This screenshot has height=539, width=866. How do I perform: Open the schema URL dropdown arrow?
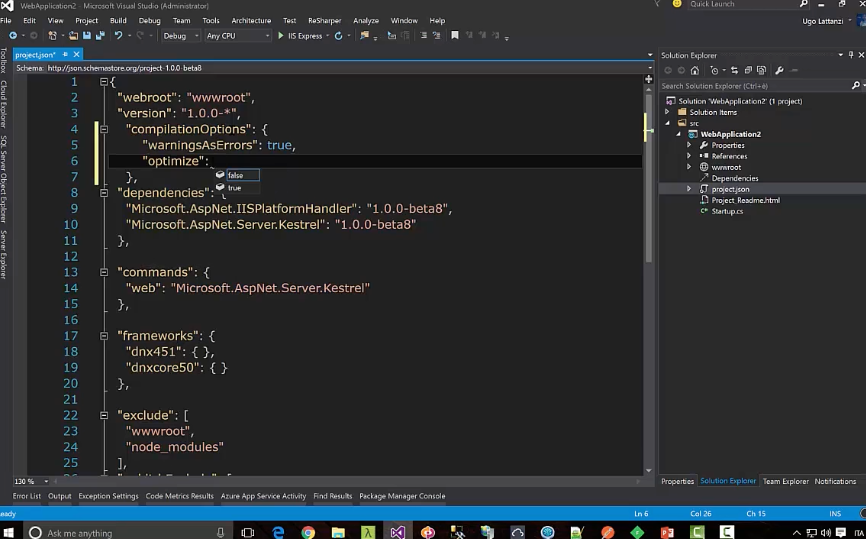tap(650, 68)
